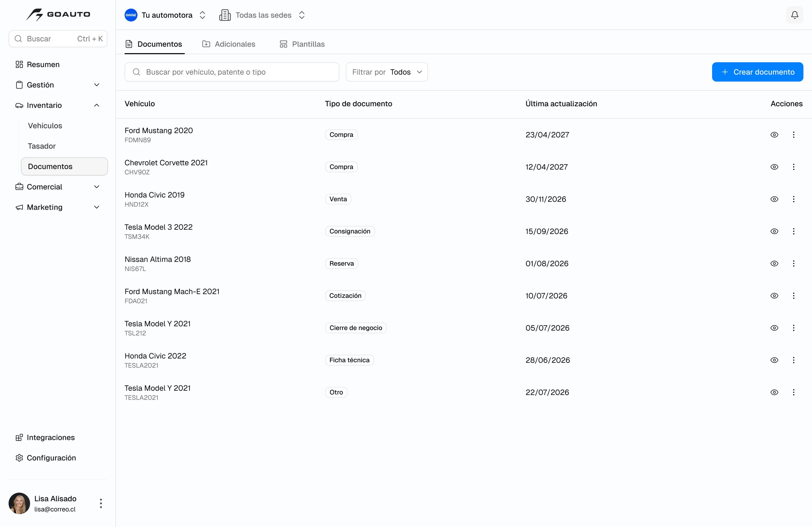Click the Ficha técnica document type tag
This screenshot has height=527, width=812.
coord(349,360)
